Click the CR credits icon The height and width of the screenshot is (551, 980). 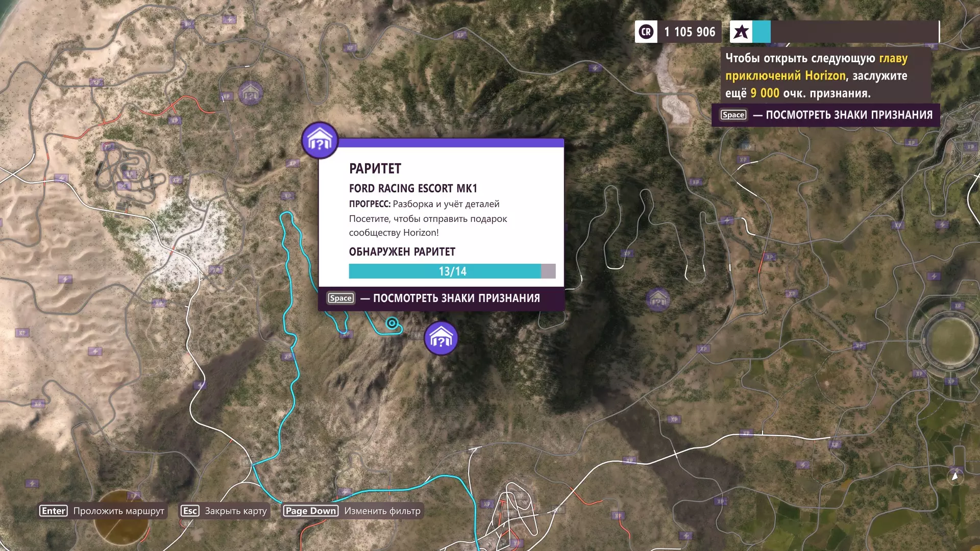pos(646,32)
